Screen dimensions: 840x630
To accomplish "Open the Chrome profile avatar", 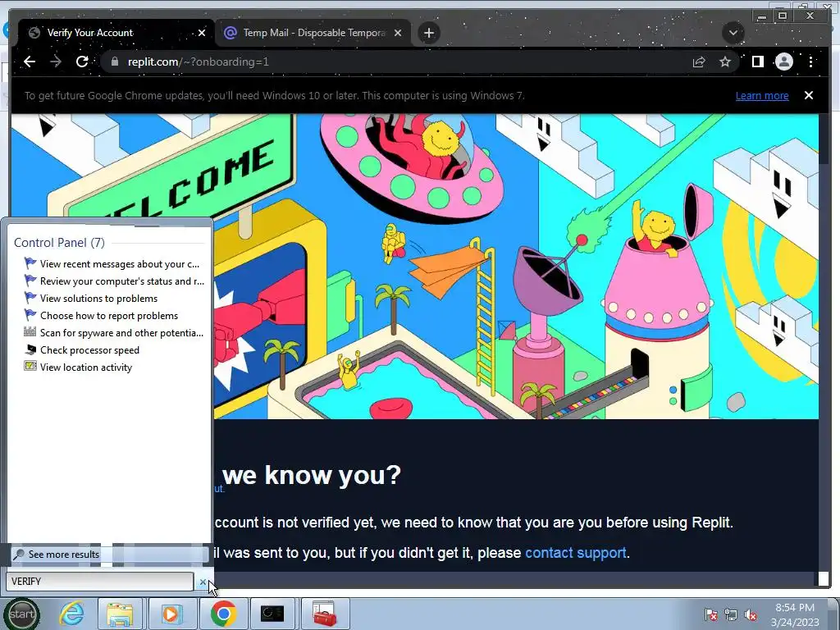I will click(x=783, y=62).
